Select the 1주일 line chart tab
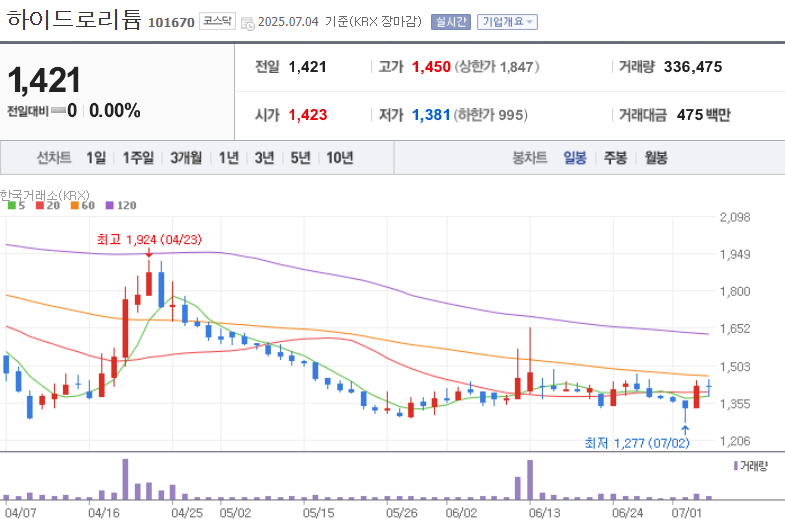 coord(138,158)
